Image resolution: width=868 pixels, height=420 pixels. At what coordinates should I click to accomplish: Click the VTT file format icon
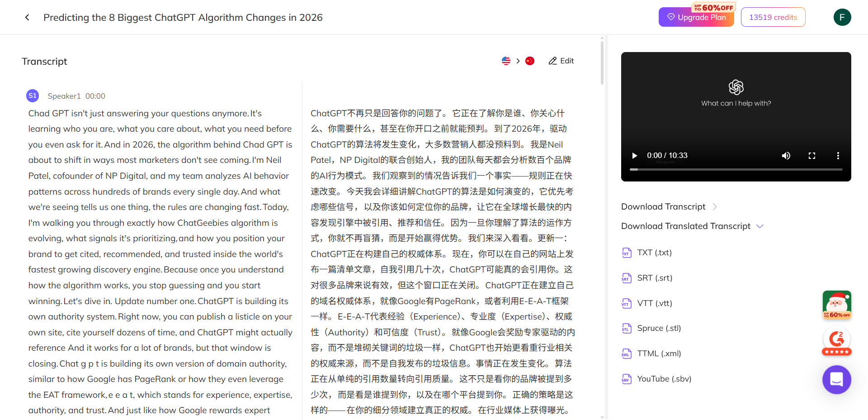627,303
